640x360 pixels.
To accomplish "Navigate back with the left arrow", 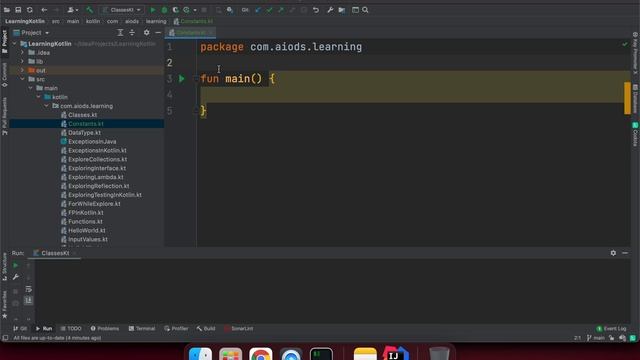I will click(x=44, y=10).
